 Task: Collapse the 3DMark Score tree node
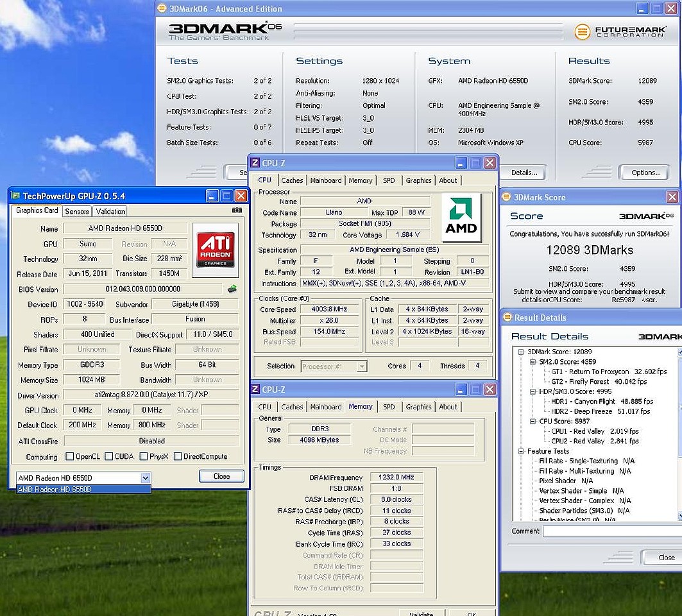[x=520, y=352]
